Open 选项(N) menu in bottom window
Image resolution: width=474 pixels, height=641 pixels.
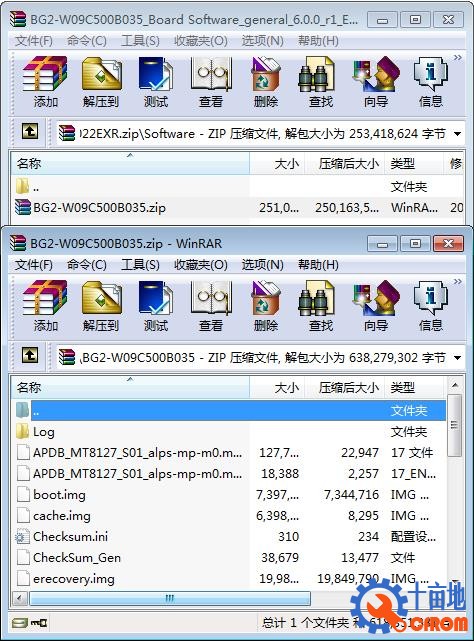coord(263,265)
